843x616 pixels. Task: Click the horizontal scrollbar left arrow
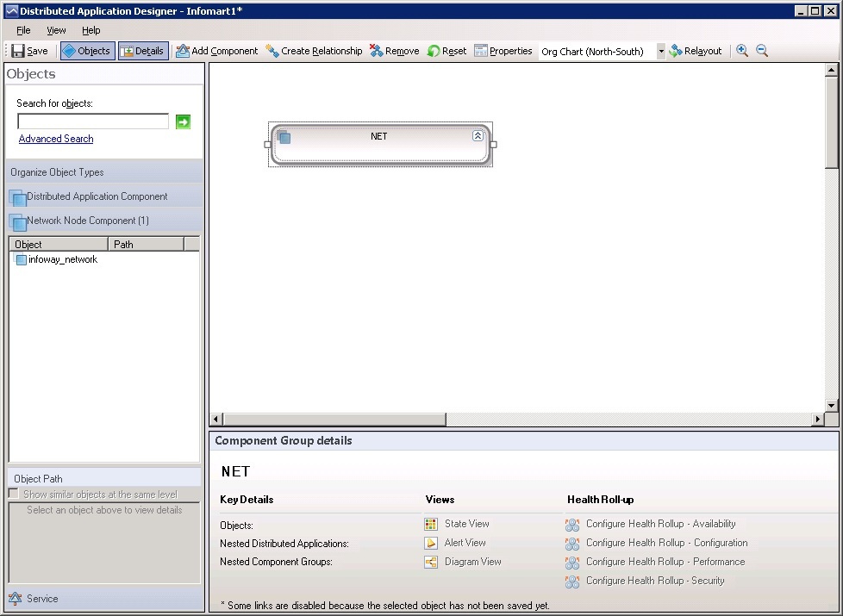coord(216,419)
